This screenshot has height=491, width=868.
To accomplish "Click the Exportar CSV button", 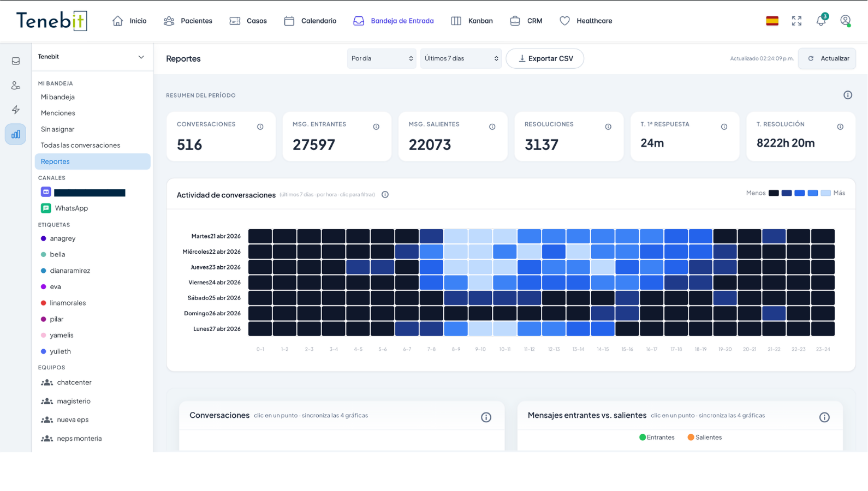I will [545, 58].
